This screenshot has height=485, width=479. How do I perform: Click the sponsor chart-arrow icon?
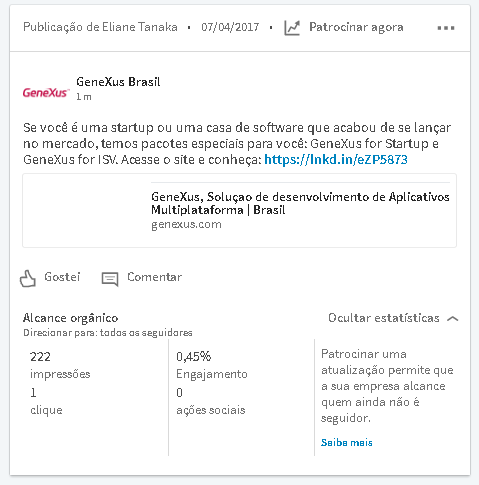pos(292,28)
